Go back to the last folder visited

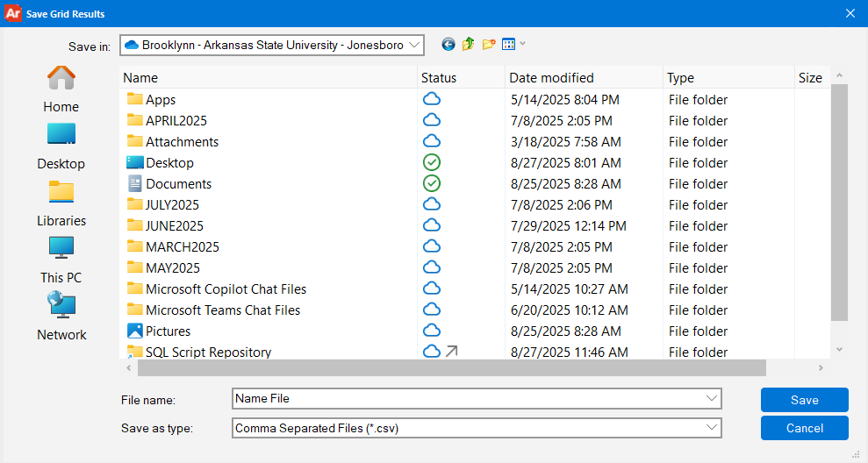coord(448,44)
